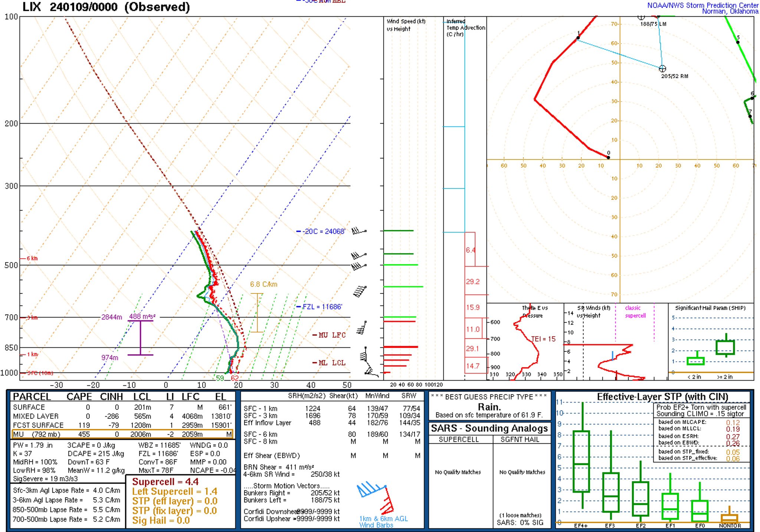The height and width of the screenshot is (532, 760).
Task: Click the 'Supercell = 4.4' composite parameter
Action: (165, 482)
